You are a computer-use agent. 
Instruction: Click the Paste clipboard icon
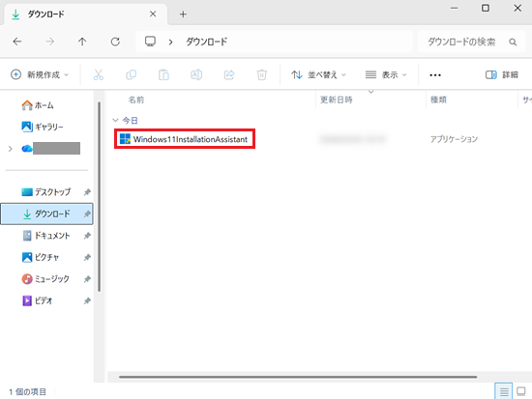click(x=163, y=74)
